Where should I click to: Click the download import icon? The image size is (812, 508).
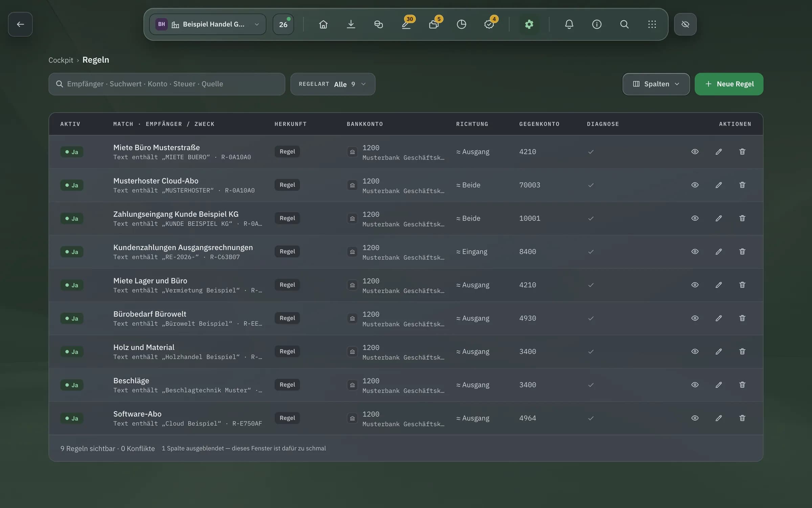point(351,24)
